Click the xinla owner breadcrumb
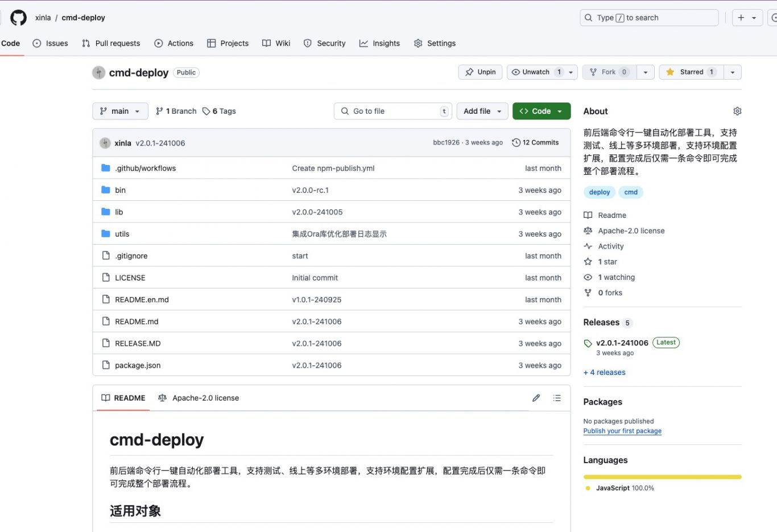The height and width of the screenshot is (532, 777). pos(43,18)
